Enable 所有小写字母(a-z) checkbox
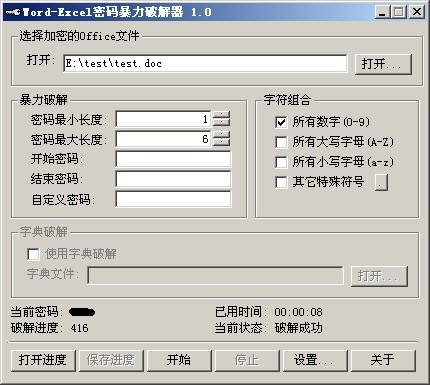This screenshot has height=385, width=430. [x=281, y=162]
